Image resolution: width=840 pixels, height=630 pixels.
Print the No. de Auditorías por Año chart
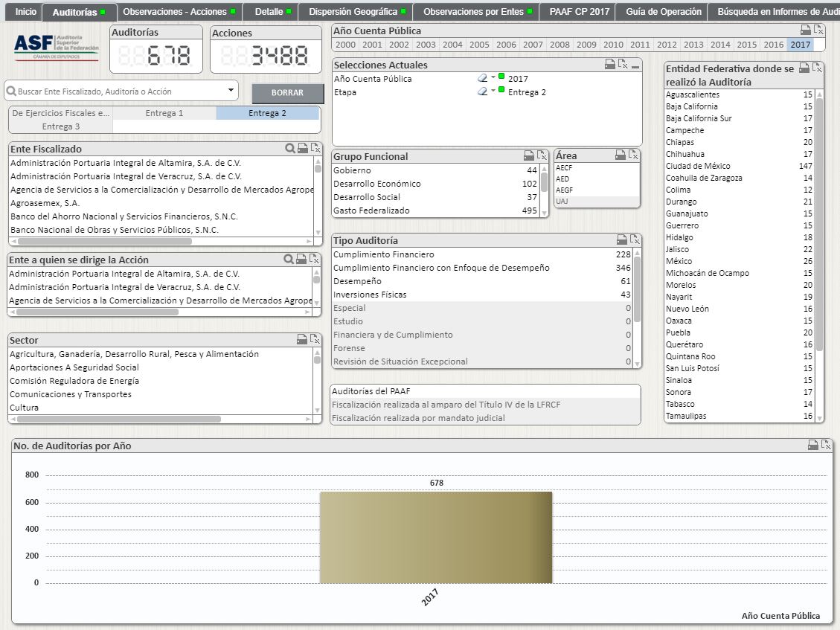pyautogui.click(x=812, y=445)
